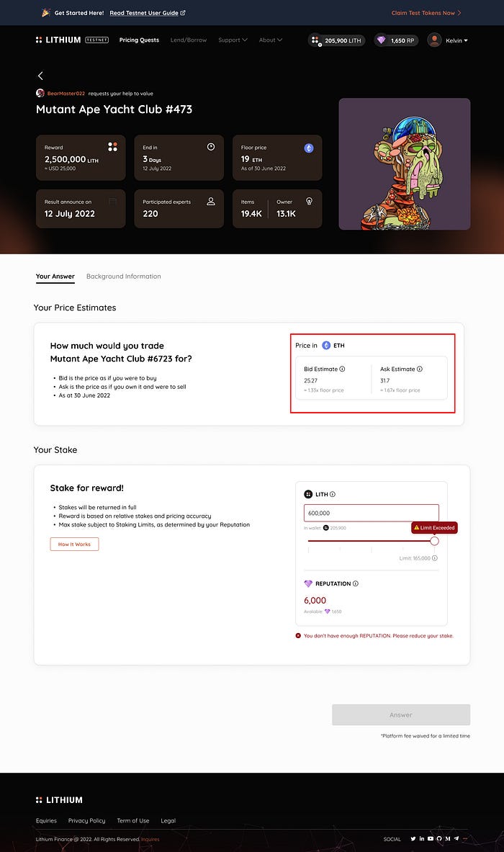Open the Kelvin account dropdown
504x852 pixels.
[x=448, y=40]
